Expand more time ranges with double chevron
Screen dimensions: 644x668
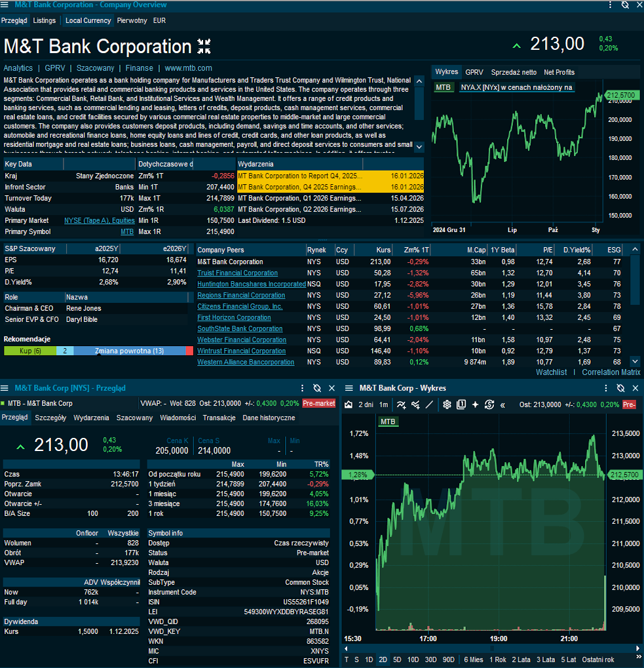(503, 404)
